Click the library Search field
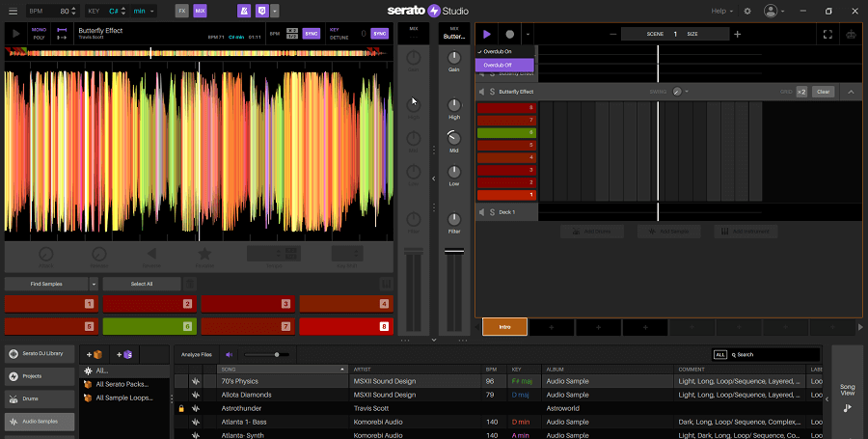The height and width of the screenshot is (439, 868). coord(773,355)
